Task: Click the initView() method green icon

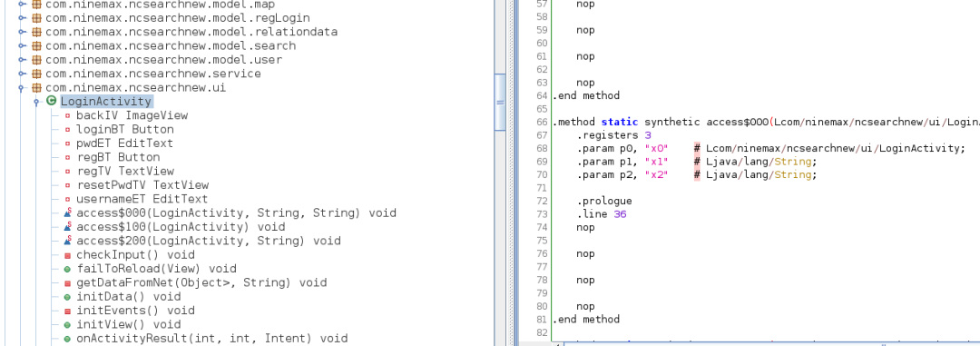Action: point(67,325)
